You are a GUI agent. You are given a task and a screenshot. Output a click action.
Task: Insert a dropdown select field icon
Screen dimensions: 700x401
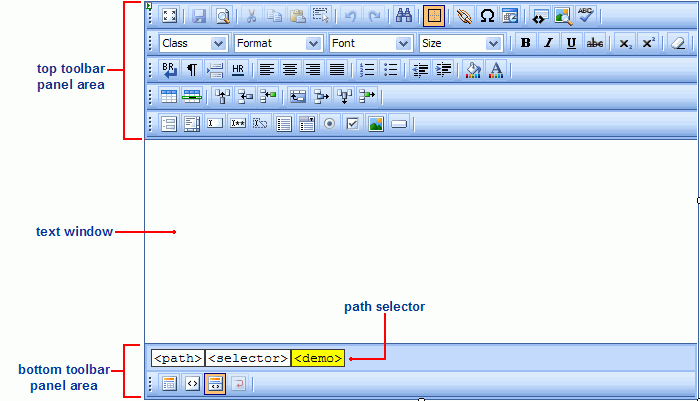(307, 124)
